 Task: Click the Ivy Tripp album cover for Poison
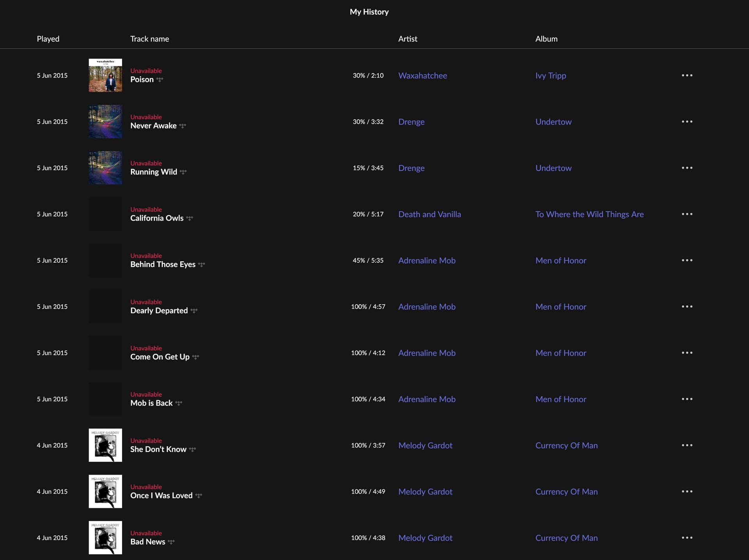105,75
